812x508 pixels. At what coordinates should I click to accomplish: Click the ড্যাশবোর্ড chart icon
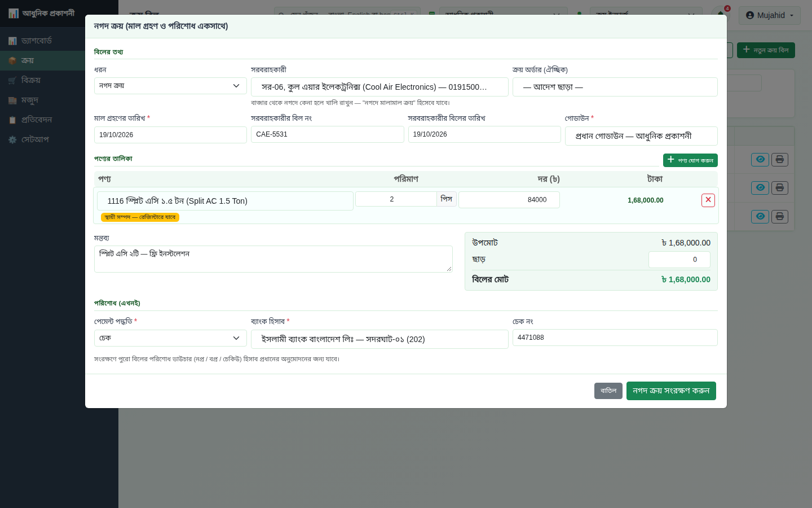coord(12,41)
